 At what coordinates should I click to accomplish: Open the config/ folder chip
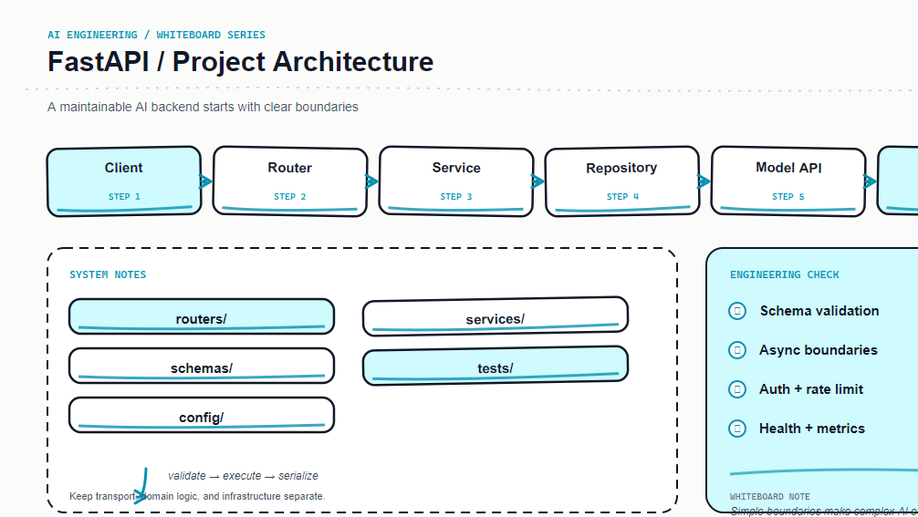tap(201, 415)
